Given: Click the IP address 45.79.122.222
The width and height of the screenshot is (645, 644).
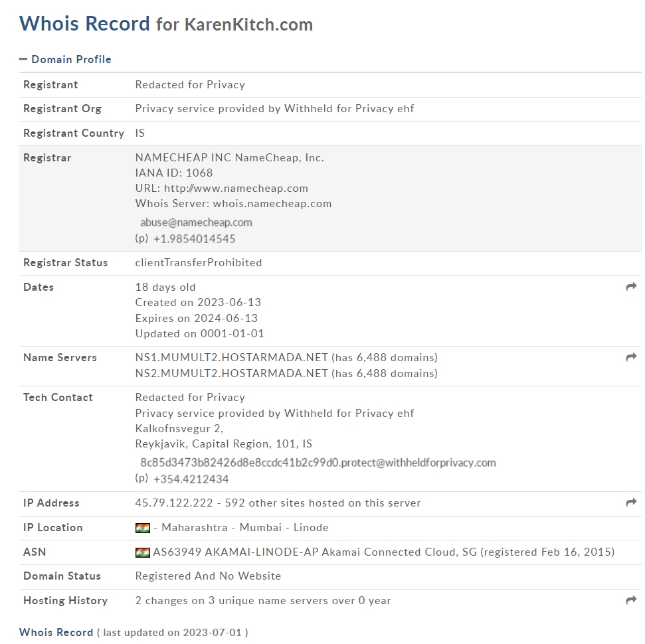Looking at the screenshot, I should tap(173, 503).
